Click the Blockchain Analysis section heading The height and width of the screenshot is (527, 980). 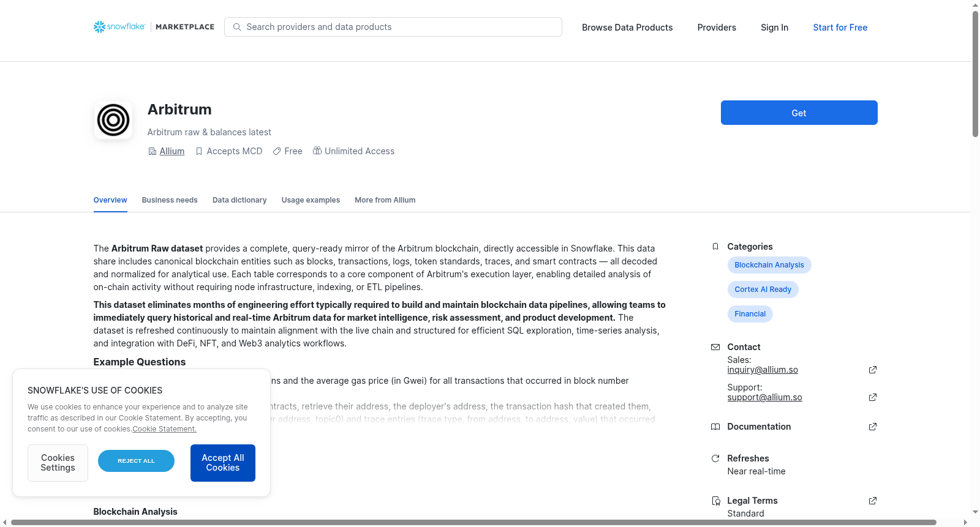click(135, 512)
